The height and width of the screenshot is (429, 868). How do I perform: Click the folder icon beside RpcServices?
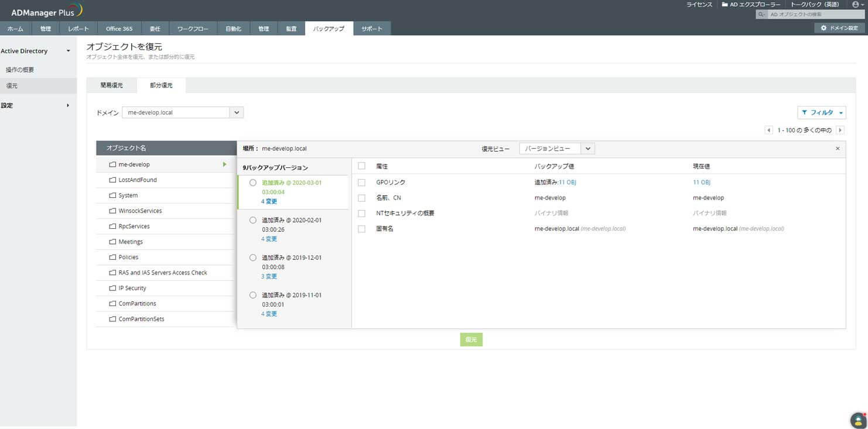coord(112,226)
